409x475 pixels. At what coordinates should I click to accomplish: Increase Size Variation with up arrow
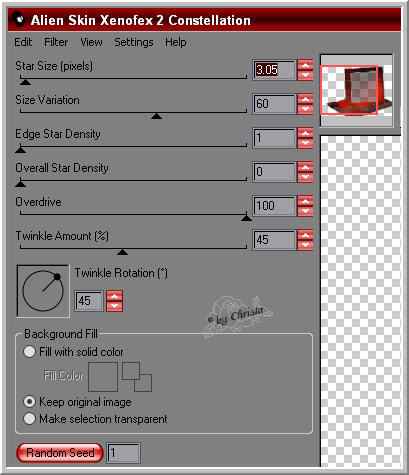click(305, 99)
